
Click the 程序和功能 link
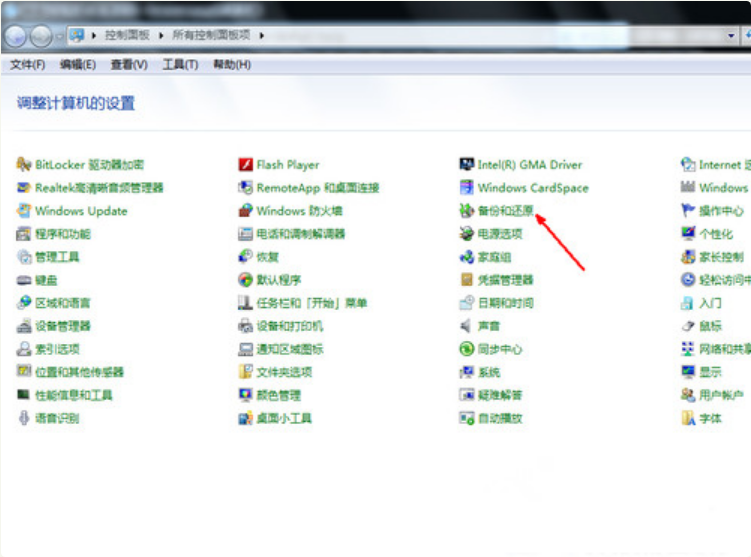[x=63, y=234]
